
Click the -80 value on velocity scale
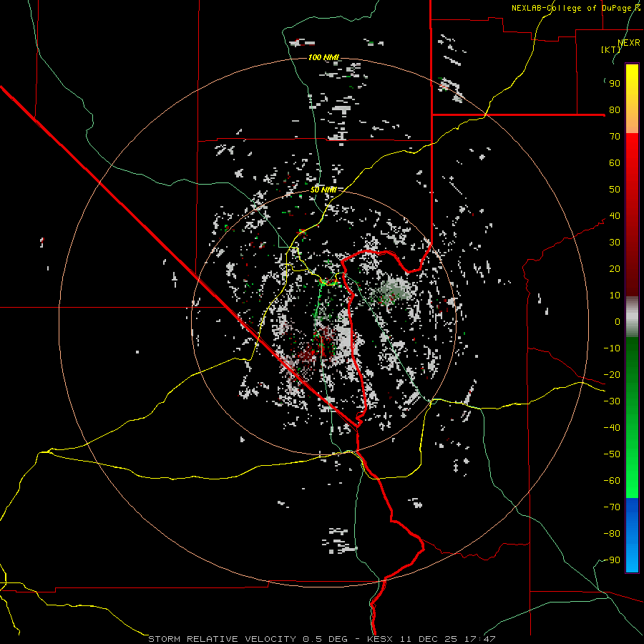[x=612, y=534]
